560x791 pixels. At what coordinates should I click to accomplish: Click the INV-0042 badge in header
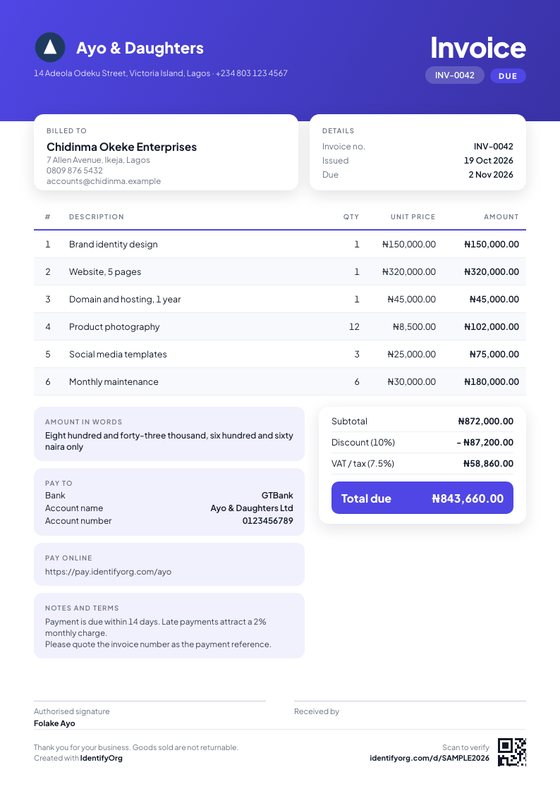click(455, 75)
